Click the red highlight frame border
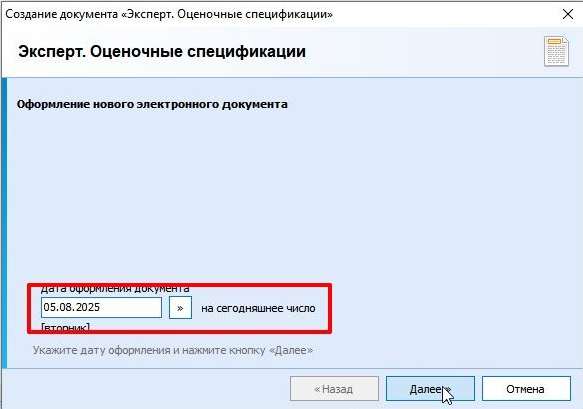Screen dimensions: 583x409 (179, 285)
